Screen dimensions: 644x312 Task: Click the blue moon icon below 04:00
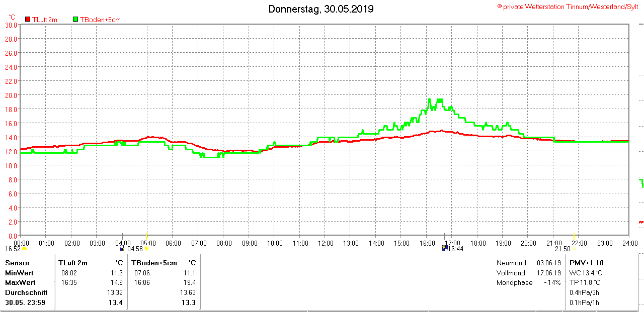pyautogui.click(x=122, y=248)
